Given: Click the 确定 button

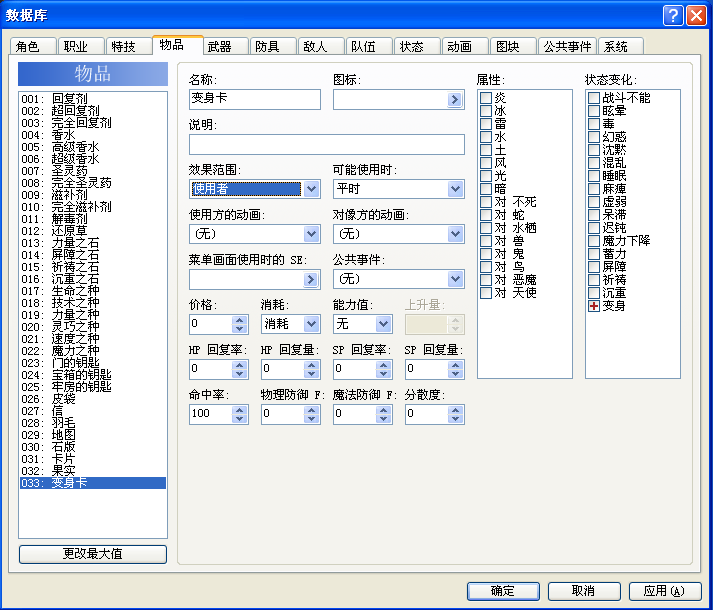Looking at the screenshot, I should (503, 591).
